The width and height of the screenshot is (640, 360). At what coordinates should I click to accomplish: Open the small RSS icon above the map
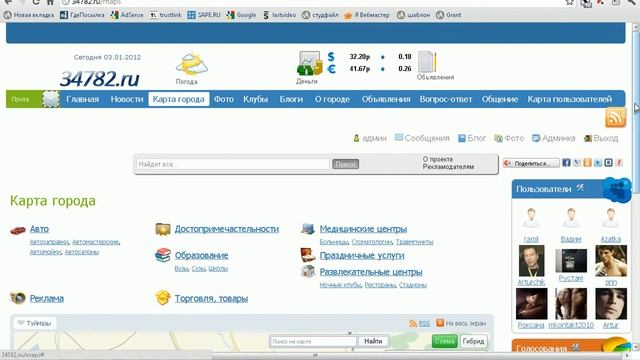pyautogui.click(x=413, y=323)
